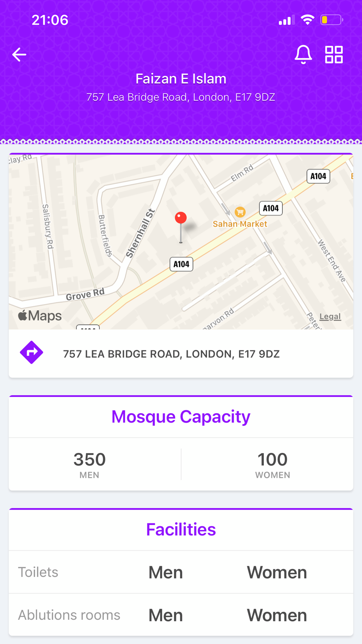Tap the Facilities section heading

[181, 530]
